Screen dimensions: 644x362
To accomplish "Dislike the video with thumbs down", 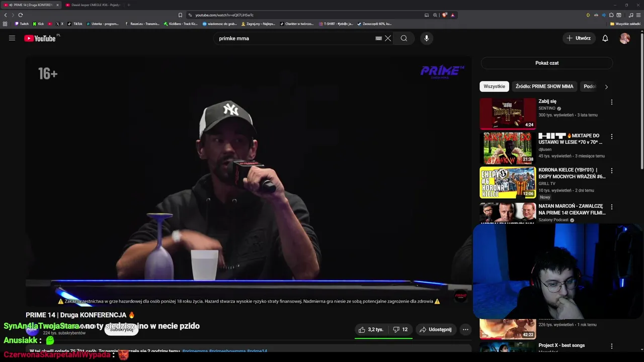I will pos(400,330).
